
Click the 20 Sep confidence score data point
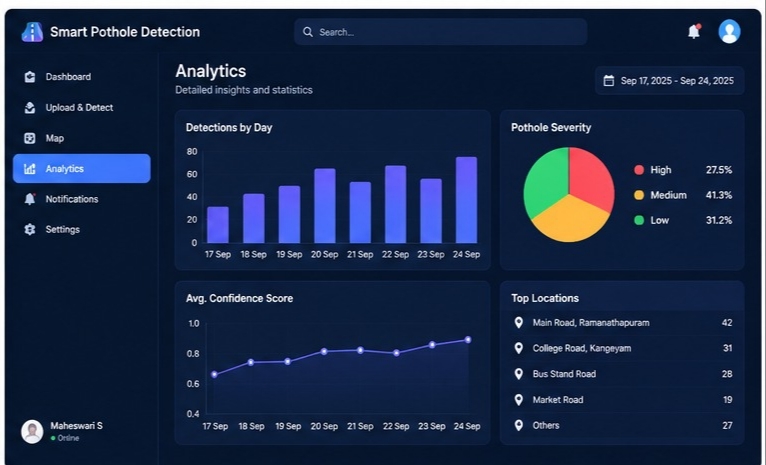coord(324,352)
